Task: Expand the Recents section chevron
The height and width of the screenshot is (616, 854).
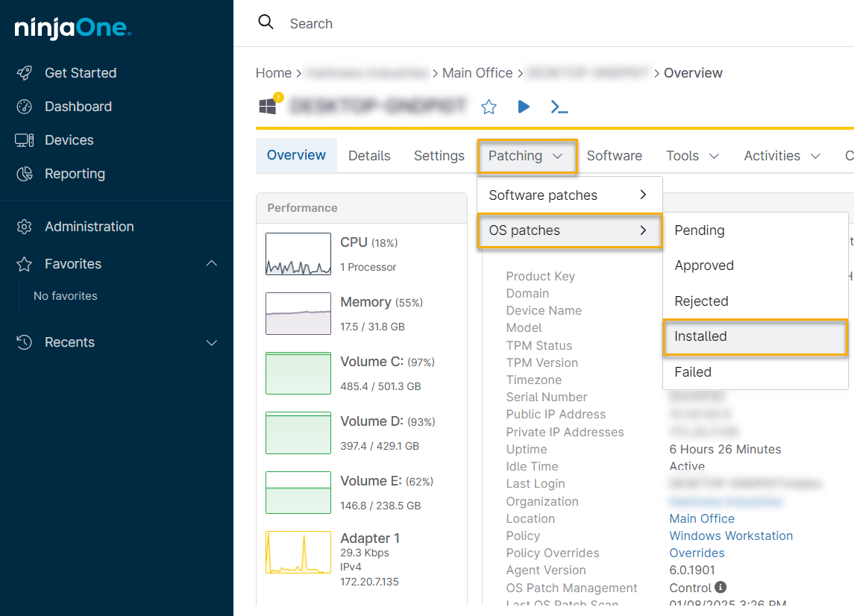Action: 212,342
